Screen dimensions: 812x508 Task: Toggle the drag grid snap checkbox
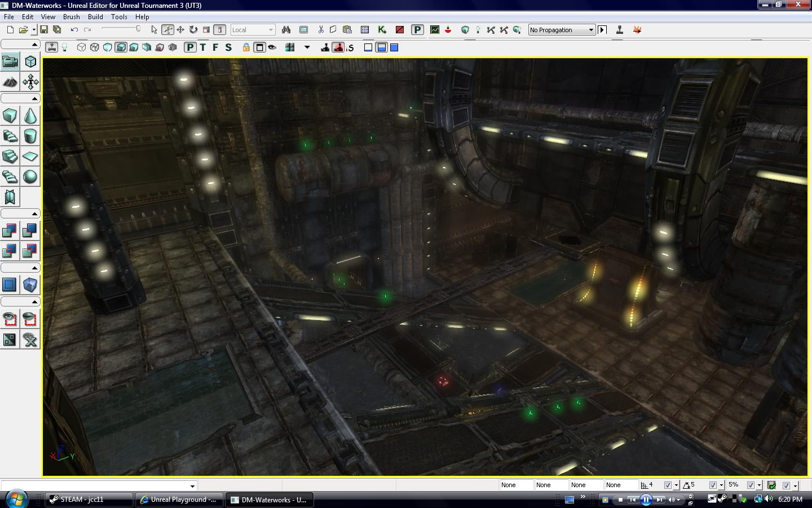(x=668, y=485)
